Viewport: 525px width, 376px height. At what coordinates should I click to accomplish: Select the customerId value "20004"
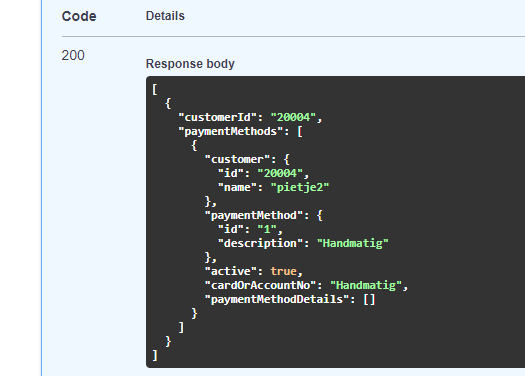tap(293, 118)
